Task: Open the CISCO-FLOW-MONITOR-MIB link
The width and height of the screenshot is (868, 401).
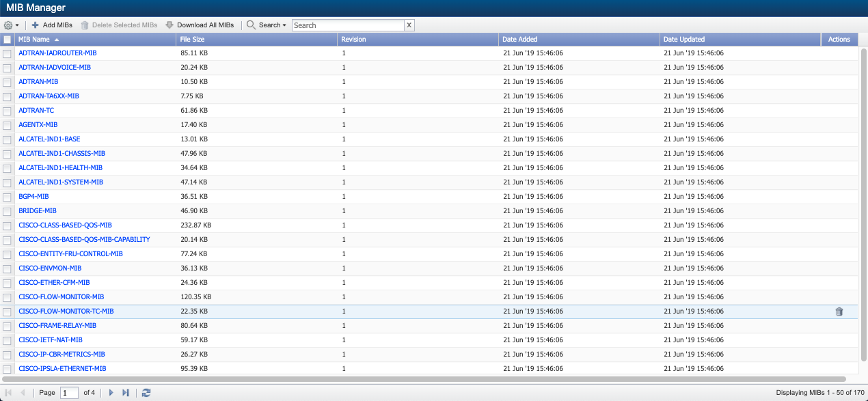Action: click(x=61, y=296)
